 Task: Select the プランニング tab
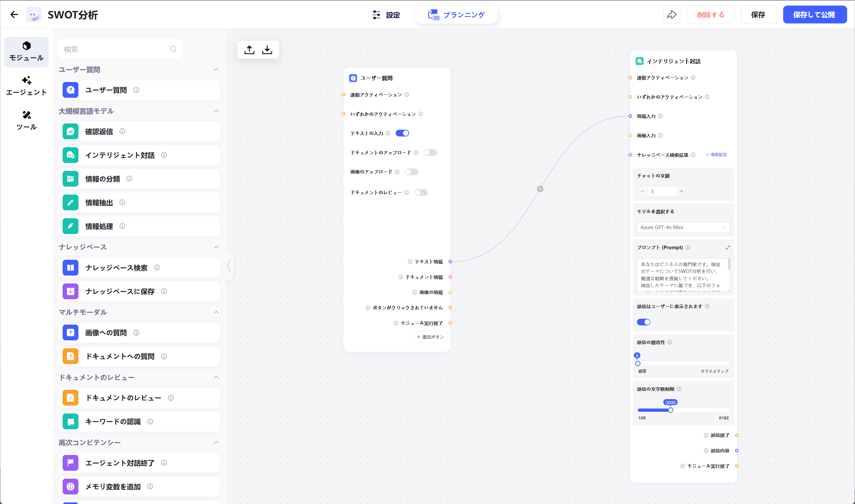[x=456, y=14]
